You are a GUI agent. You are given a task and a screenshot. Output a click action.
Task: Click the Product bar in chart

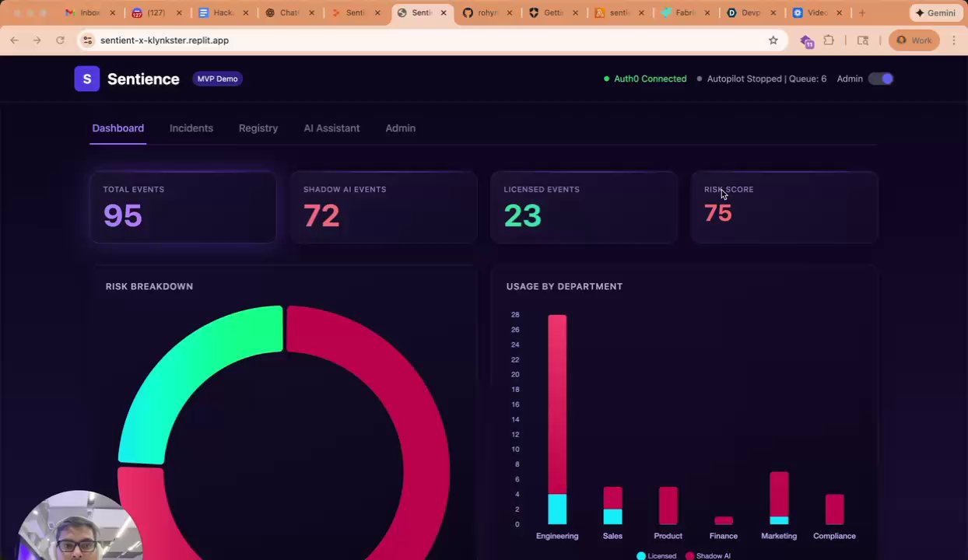click(668, 506)
